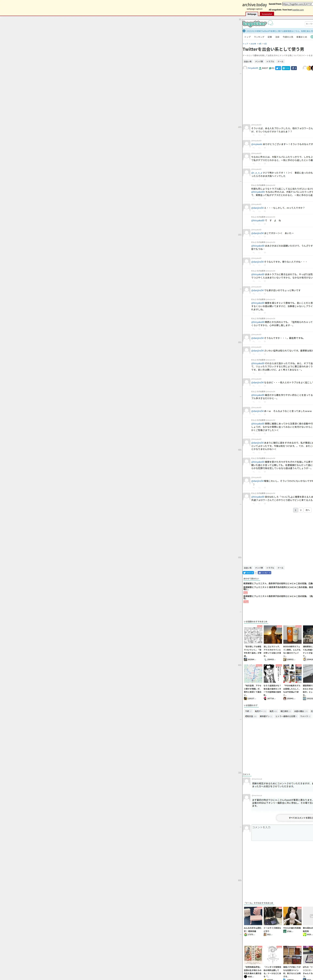Screen dimensions: 313x980
Task: Click hinyako69's avatar near the title
Action: point(245,68)
